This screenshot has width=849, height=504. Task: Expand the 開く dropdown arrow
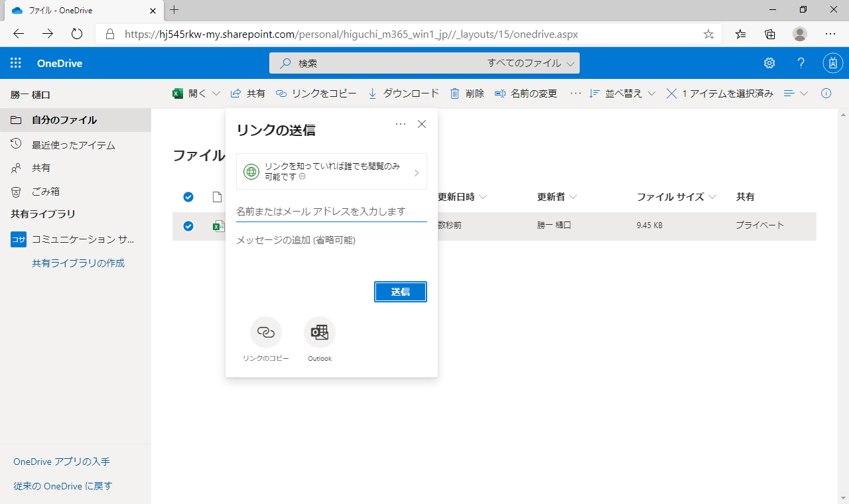click(x=216, y=94)
